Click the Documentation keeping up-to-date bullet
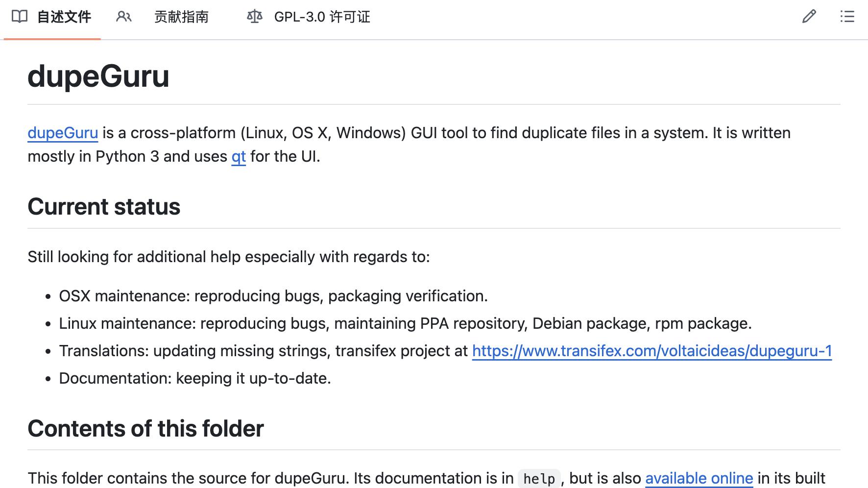The image size is (868, 488). point(195,378)
